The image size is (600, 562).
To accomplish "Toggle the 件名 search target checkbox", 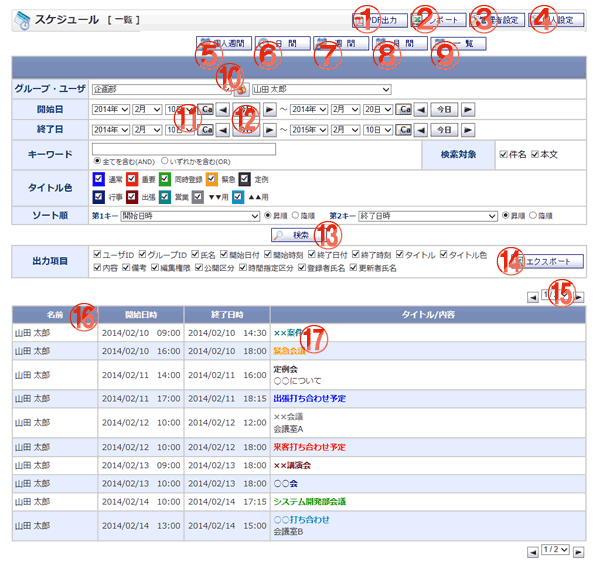I will (503, 154).
